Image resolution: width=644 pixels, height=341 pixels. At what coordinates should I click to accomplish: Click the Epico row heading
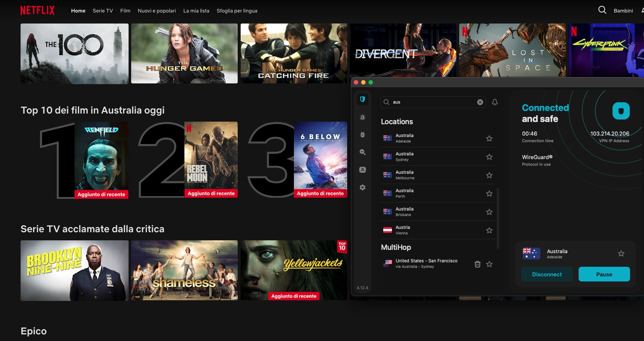(x=34, y=331)
